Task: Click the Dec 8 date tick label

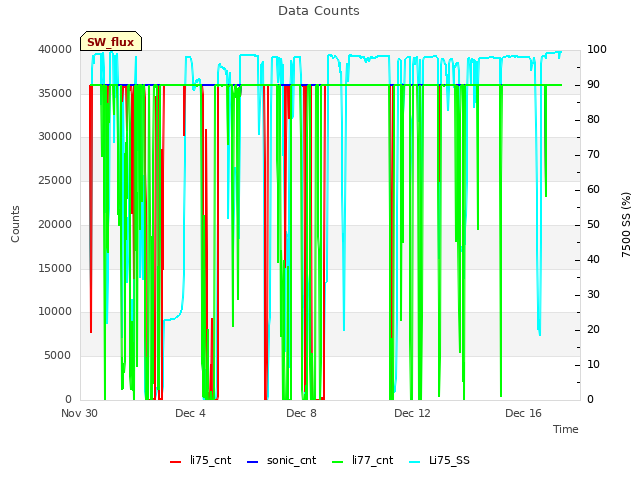Action: click(x=301, y=413)
